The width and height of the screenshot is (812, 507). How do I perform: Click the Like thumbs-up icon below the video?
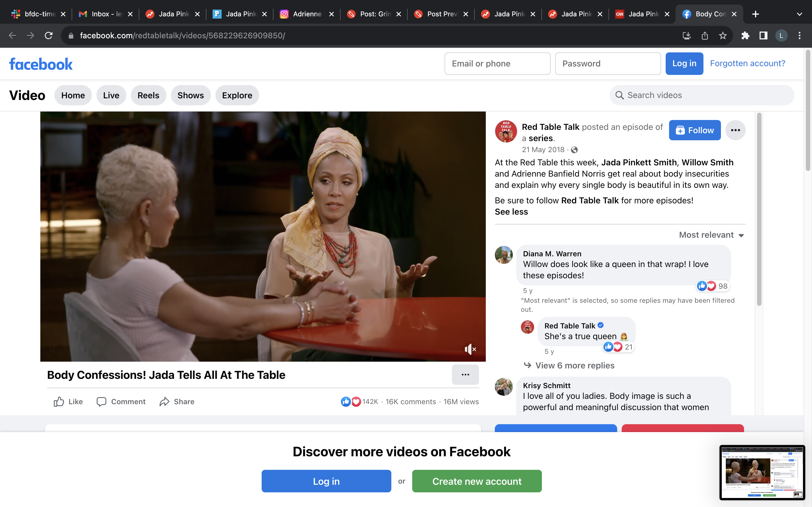pyautogui.click(x=59, y=401)
